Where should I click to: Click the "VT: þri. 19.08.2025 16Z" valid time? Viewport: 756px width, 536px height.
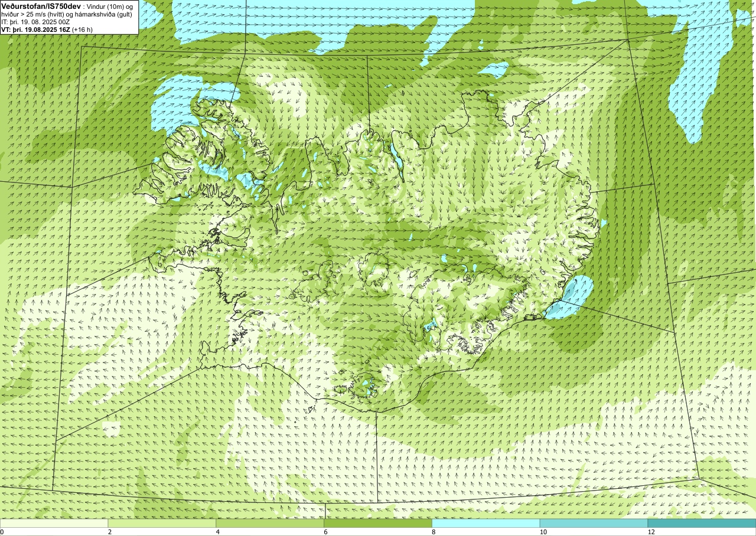point(35,30)
